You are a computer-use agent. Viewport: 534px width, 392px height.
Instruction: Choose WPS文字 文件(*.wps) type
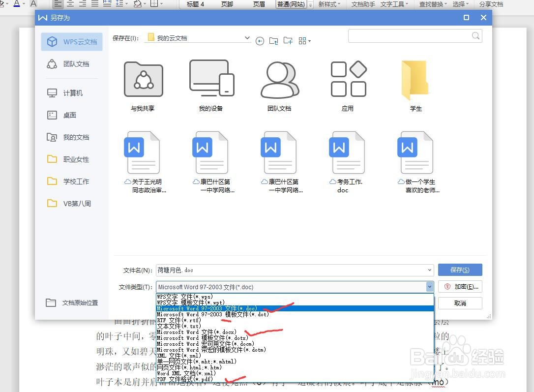click(295, 297)
